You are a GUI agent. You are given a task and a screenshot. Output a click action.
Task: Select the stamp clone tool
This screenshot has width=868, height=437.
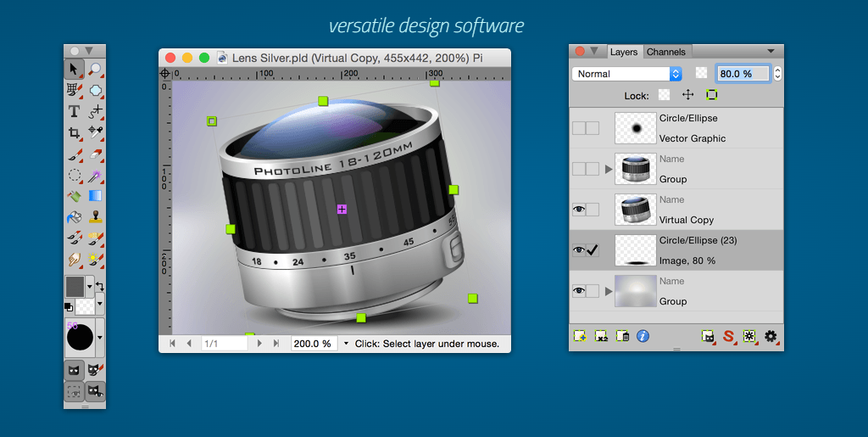point(96,217)
